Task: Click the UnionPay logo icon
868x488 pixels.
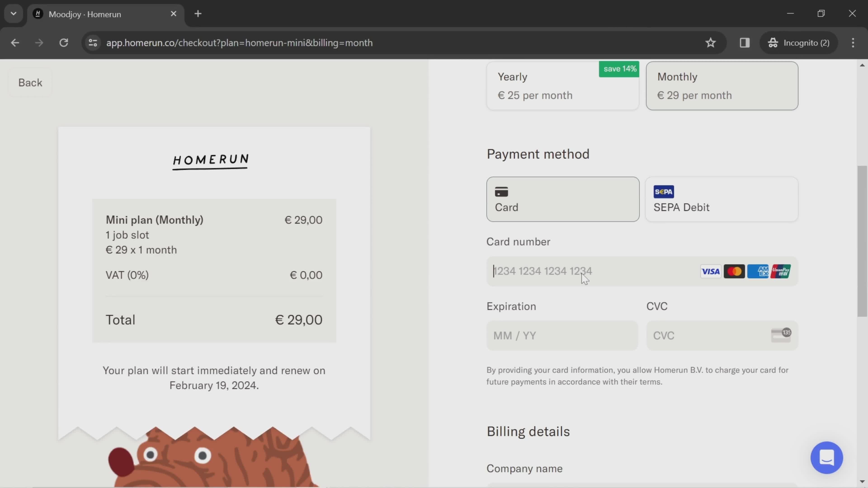Action: (x=782, y=271)
